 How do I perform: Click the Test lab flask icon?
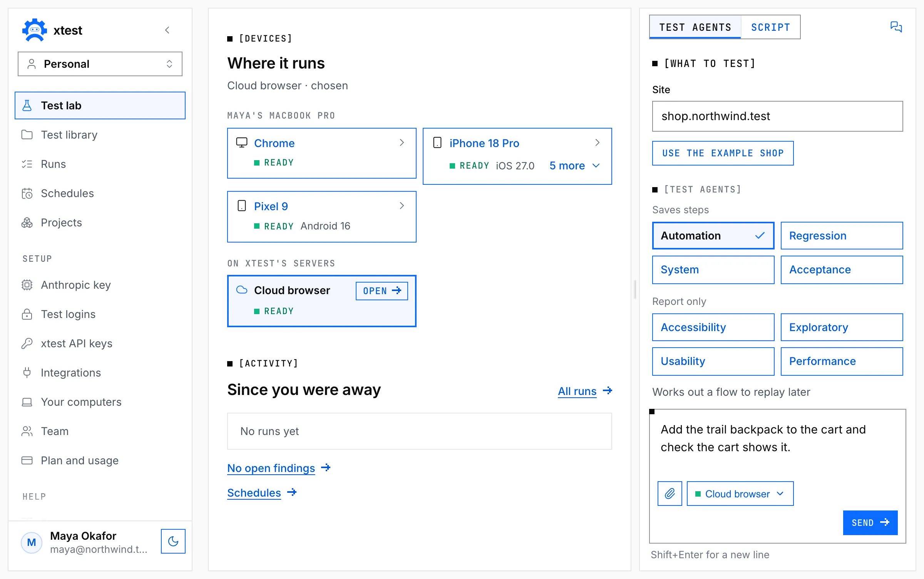click(27, 105)
